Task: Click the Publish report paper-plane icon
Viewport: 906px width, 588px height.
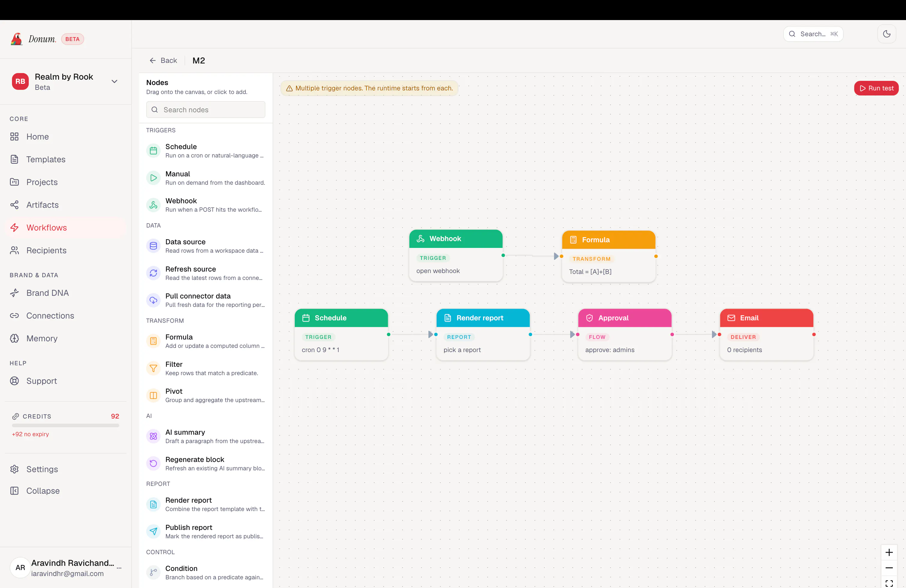Action: coord(153,531)
